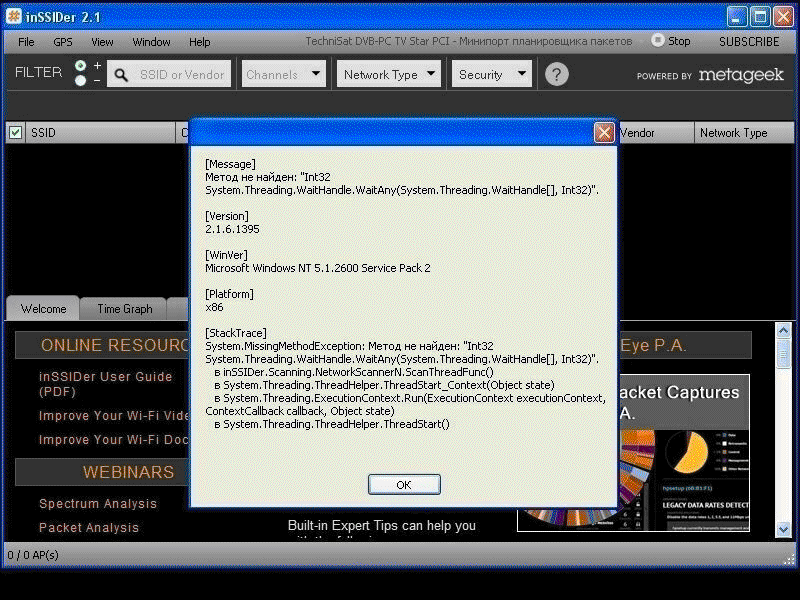Open the Window menu
The image size is (800, 600).
coord(151,42)
